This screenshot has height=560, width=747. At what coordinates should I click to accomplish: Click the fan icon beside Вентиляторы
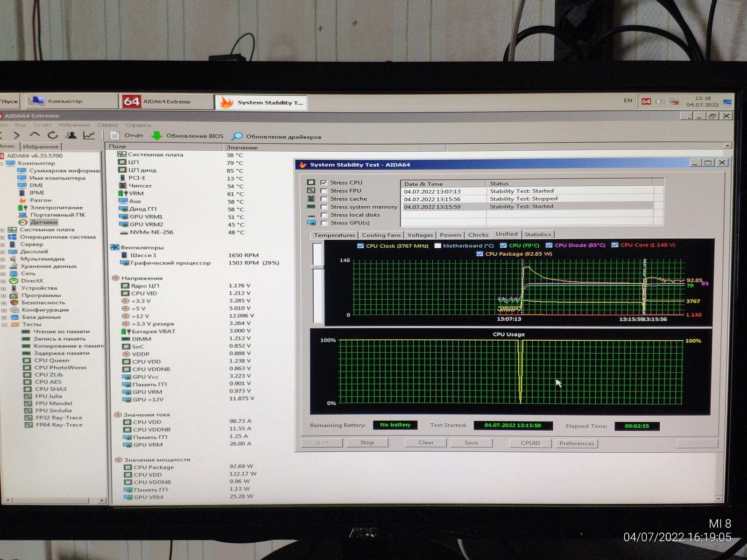pyautogui.click(x=115, y=247)
